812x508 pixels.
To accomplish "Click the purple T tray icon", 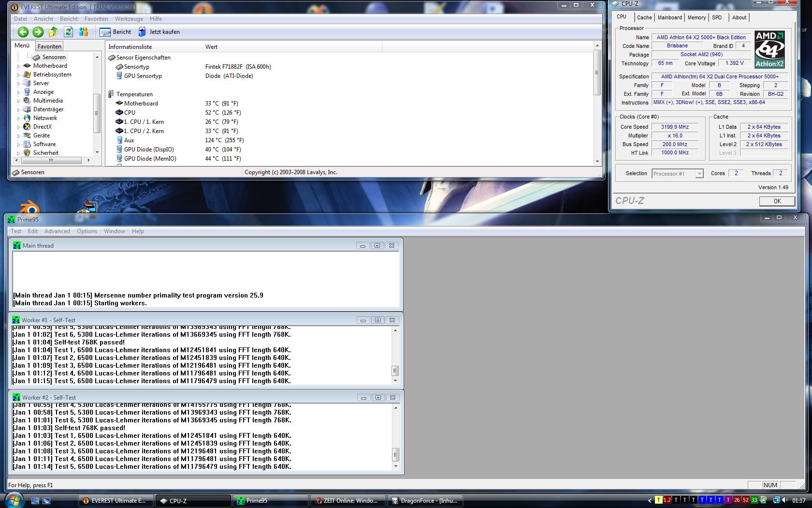I will coord(728,500).
